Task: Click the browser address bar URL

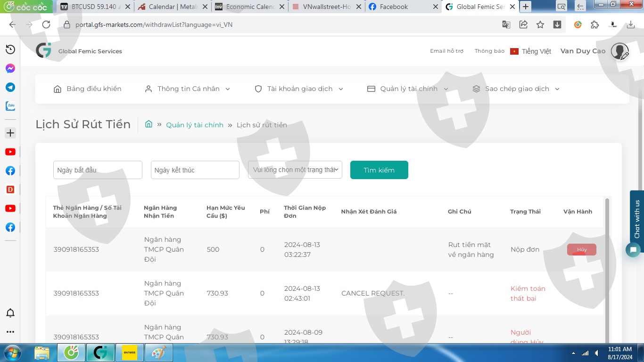Action: point(154,25)
